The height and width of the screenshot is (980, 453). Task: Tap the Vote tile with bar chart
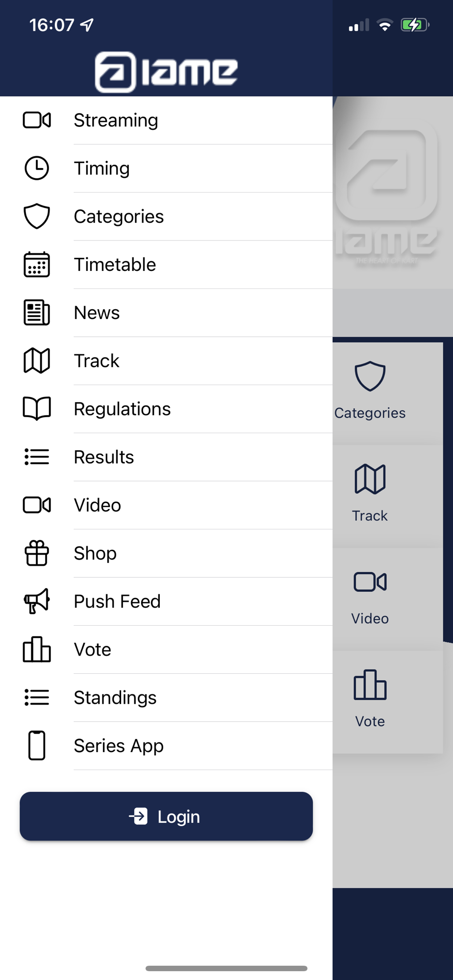[x=387, y=702]
